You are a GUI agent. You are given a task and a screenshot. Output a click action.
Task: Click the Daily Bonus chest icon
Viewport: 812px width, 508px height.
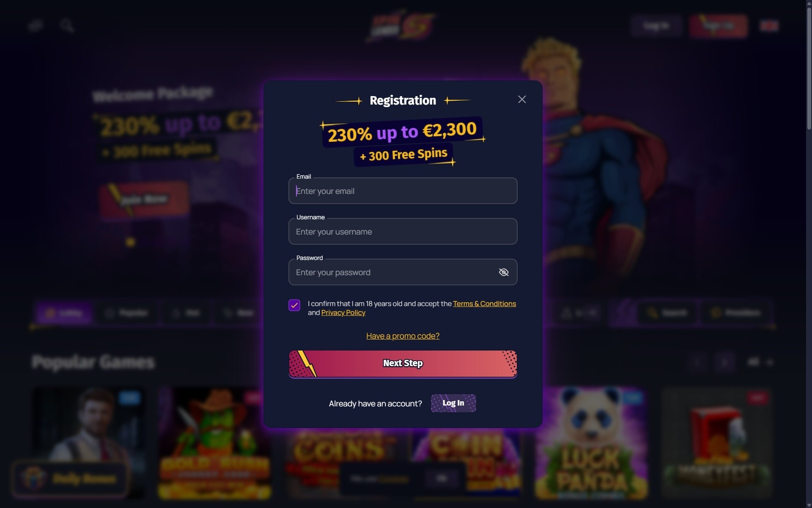pyautogui.click(x=34, y=479)
